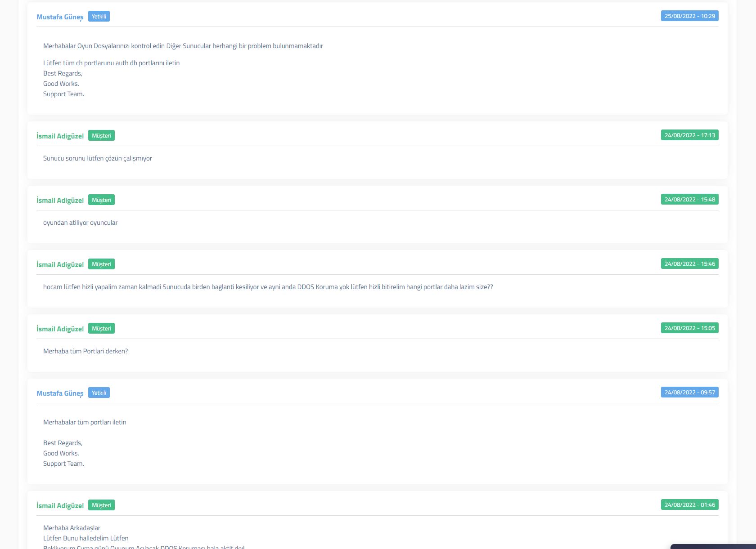Click text 'Lütfen Bunu halledelim Lütfen'
The height and width of the screenshot is (549, 756).
86,538
